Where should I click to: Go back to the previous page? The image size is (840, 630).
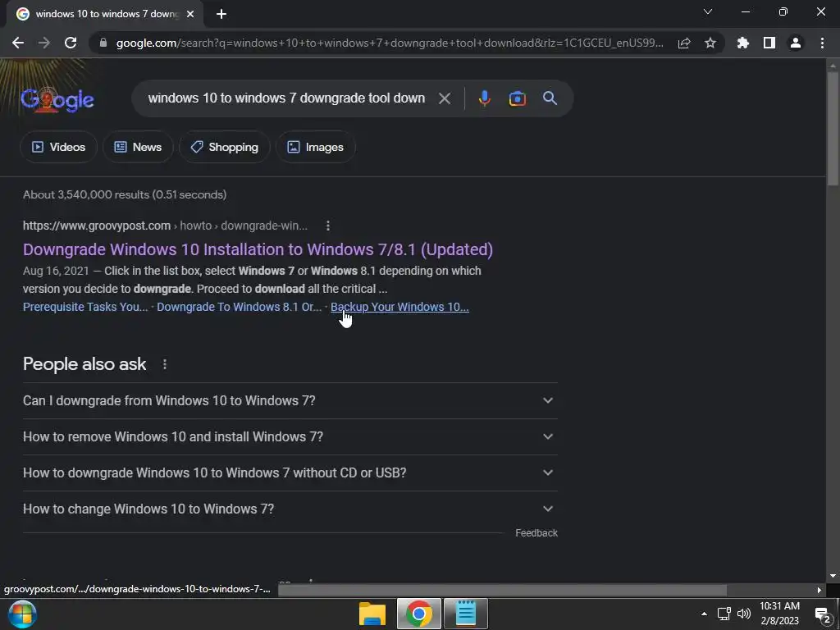18,43
